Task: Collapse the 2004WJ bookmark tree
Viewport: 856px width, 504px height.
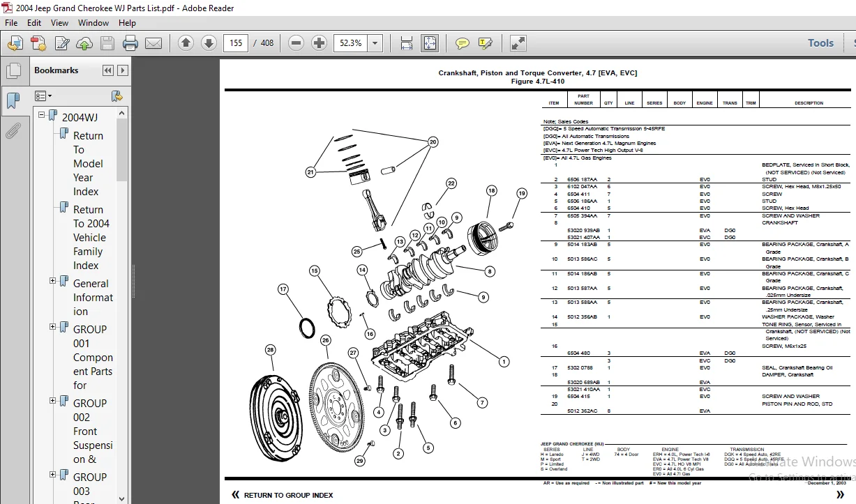Action: tap(42, 115)
